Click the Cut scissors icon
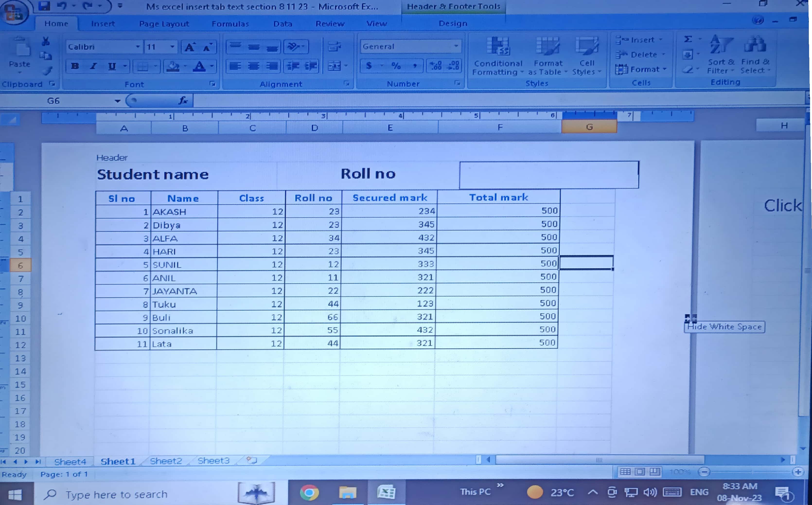The image size is (812, 505). tap(46, 41)
